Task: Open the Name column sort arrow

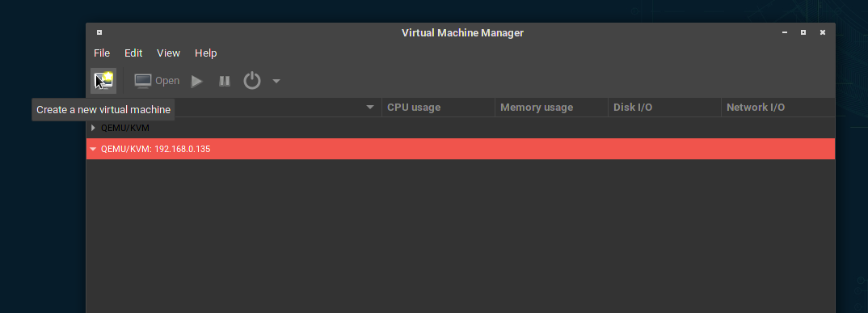Action: pos(370,107)
